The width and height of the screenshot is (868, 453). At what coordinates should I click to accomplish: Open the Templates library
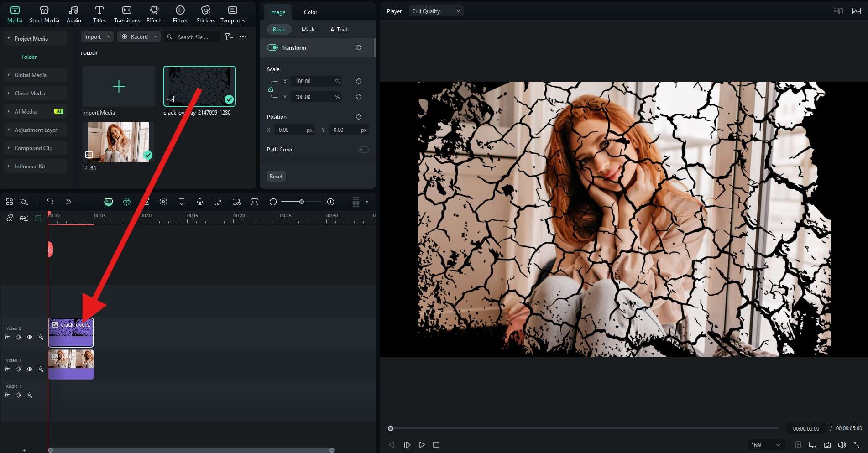[x=233, y=15]
